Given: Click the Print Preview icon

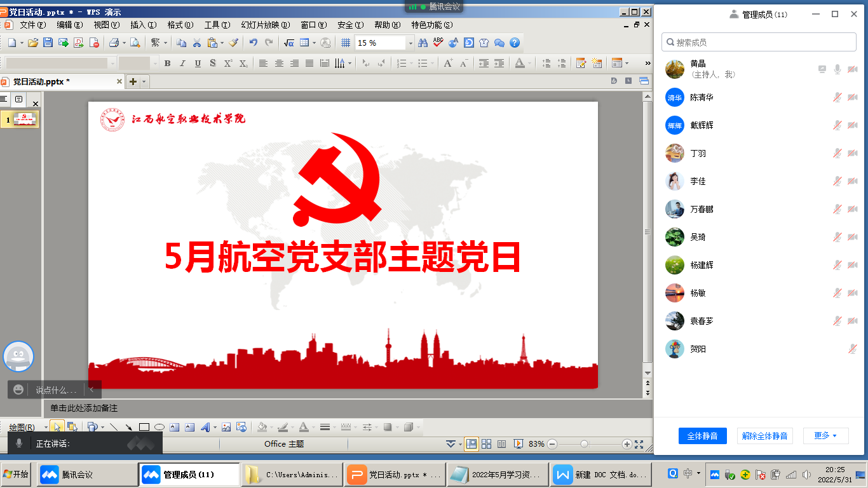Looking at the screenshot, I should pos(137,43).
